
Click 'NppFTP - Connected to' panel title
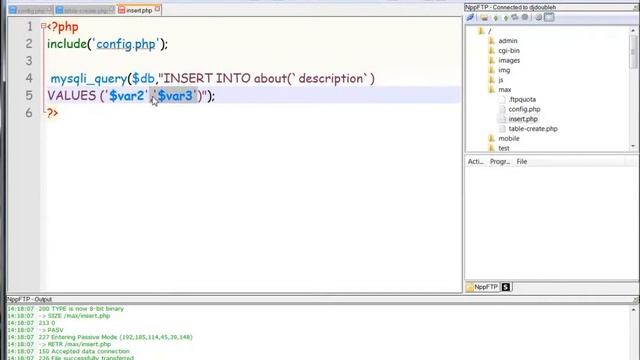click(510, 7)
